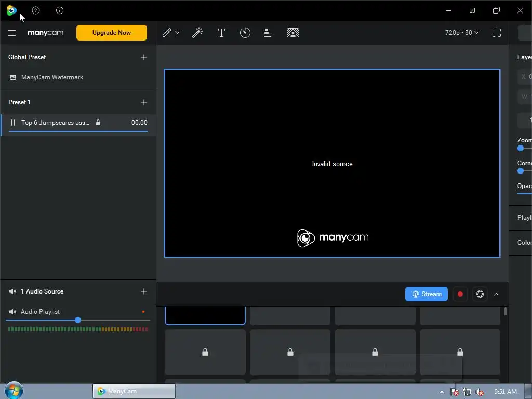Image resolution: width=532 pixels, height=399 pixels.
Task: Mute the Audio Playlist speaker icon
Action: 12,312
